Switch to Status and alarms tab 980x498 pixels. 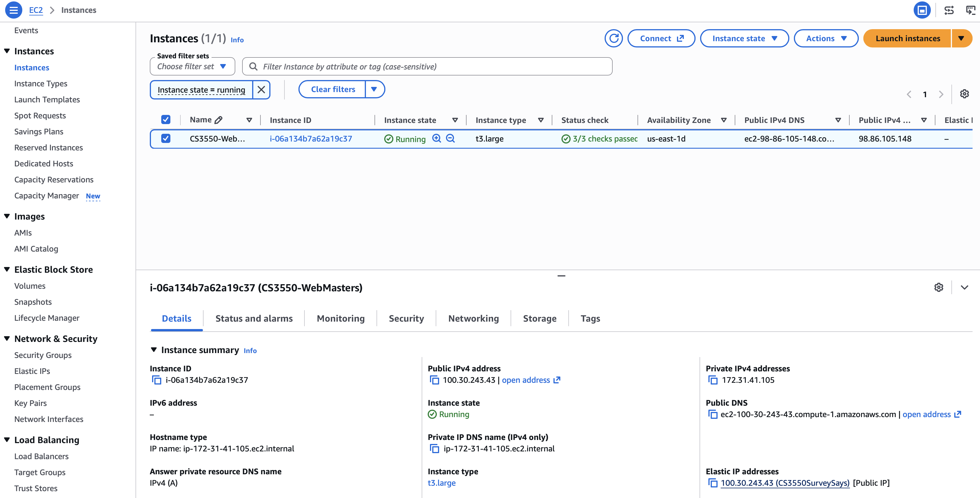(x=254, y=318)
